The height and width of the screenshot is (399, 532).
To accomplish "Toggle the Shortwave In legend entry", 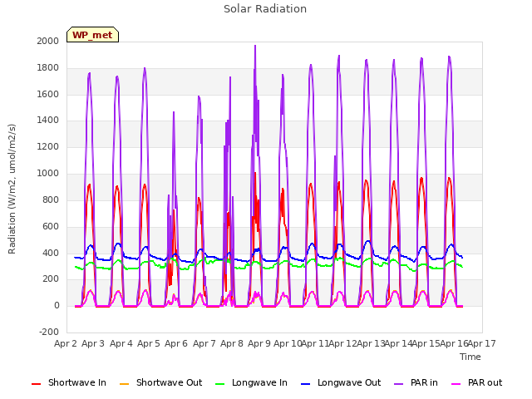I will [69, 382].
